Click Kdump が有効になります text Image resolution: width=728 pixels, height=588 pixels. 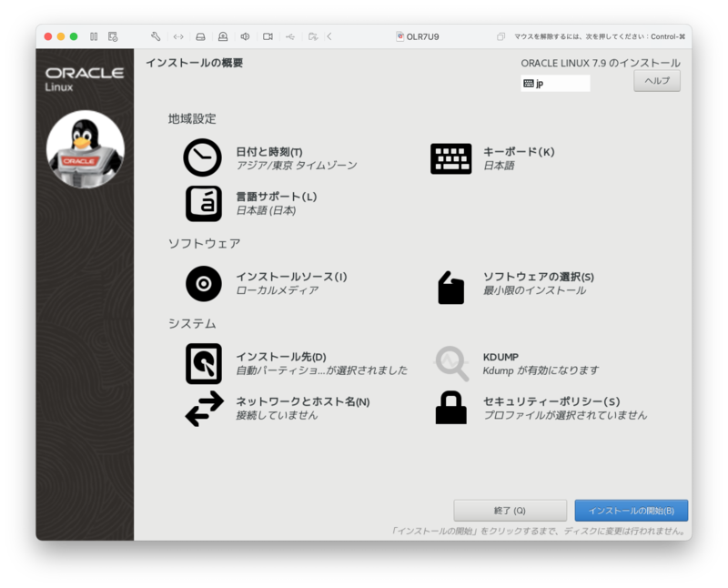[x=541, y=370]
